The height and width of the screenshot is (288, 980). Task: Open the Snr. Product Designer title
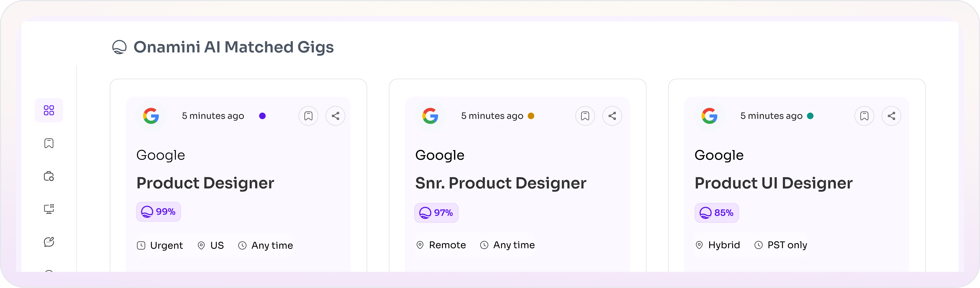[x=500, y=183]
